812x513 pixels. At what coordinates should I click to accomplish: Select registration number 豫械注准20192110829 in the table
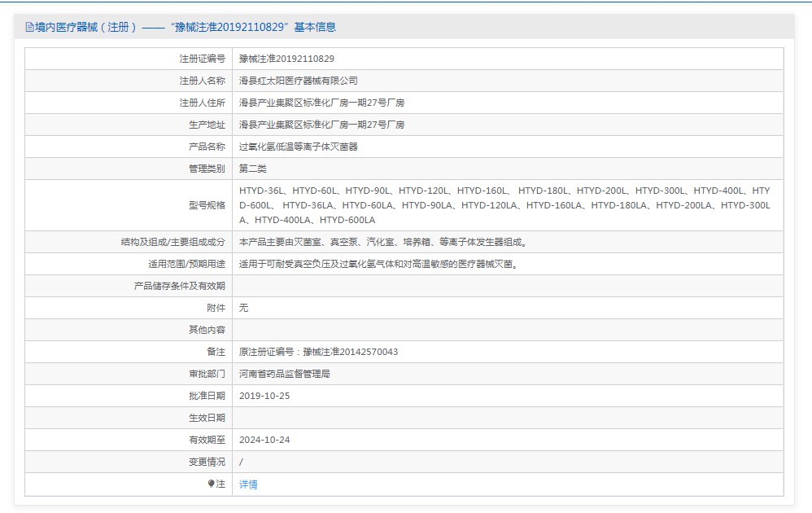286,59
